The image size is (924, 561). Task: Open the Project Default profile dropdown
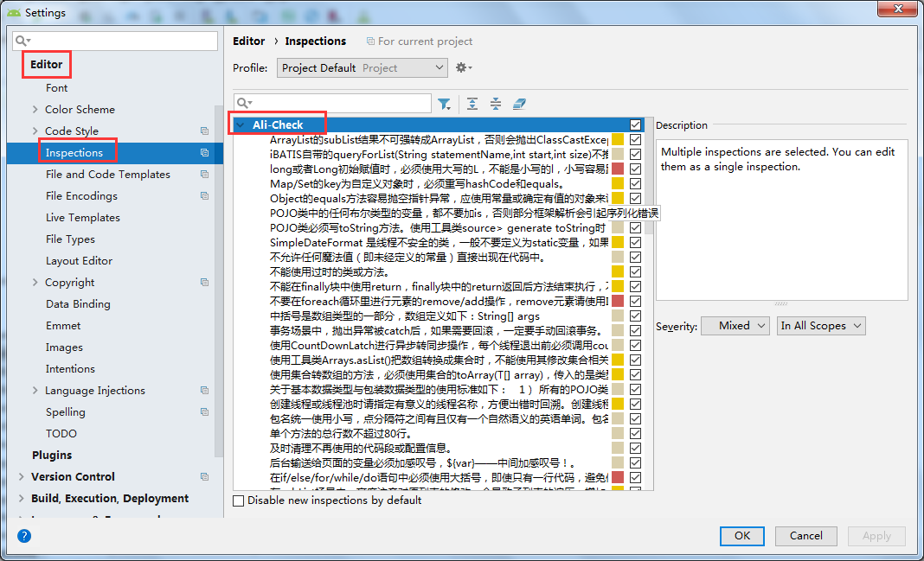pos(362,67)
